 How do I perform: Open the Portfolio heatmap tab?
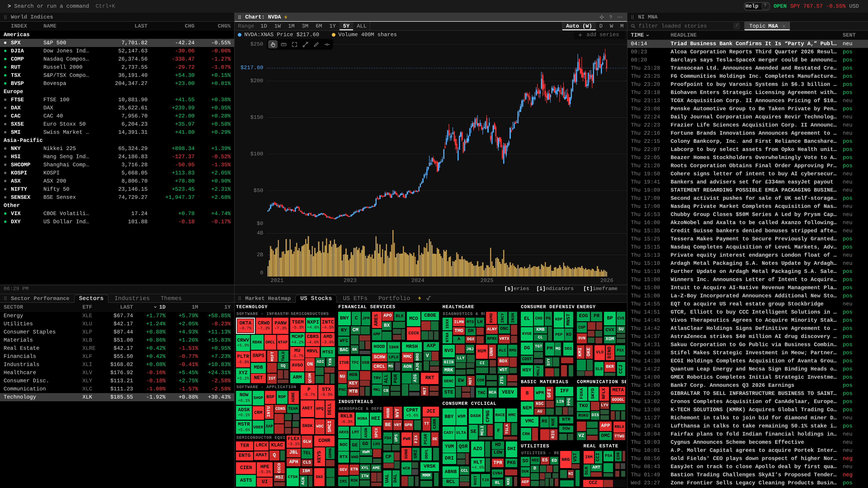394,298
